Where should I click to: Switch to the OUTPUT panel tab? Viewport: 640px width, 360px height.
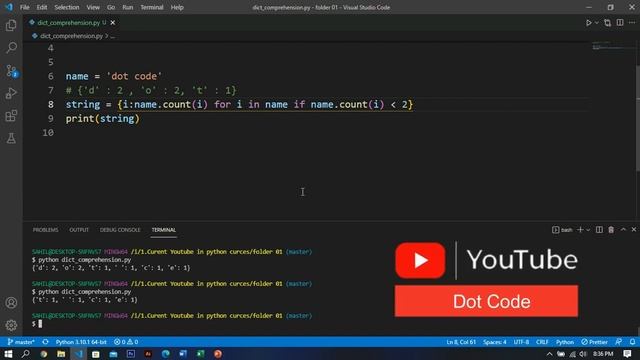click(79, 230)
